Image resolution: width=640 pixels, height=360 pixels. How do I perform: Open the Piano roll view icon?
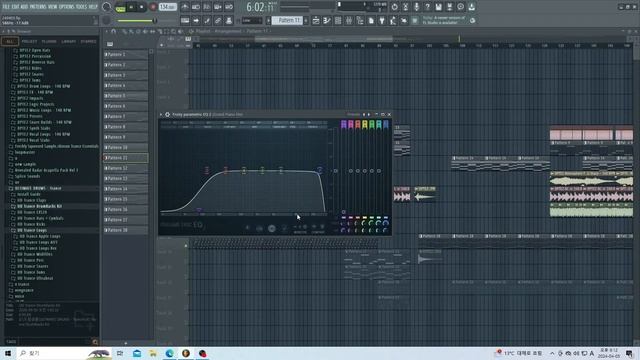327,20
